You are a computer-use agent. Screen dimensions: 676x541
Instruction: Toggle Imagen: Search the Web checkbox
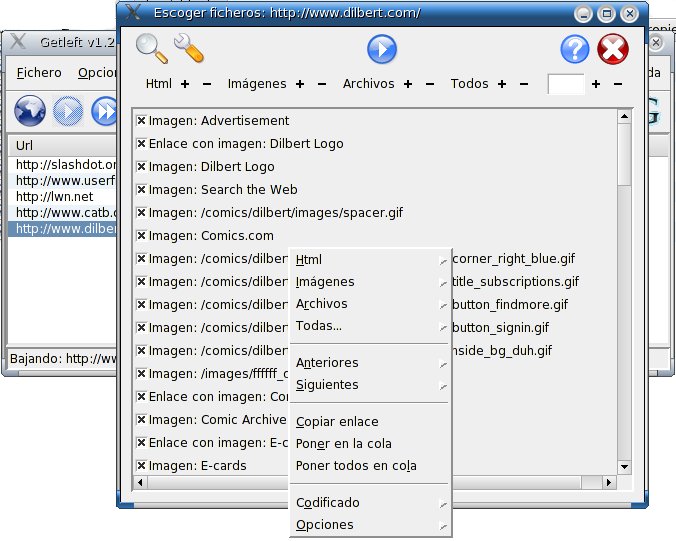(141, 189)
